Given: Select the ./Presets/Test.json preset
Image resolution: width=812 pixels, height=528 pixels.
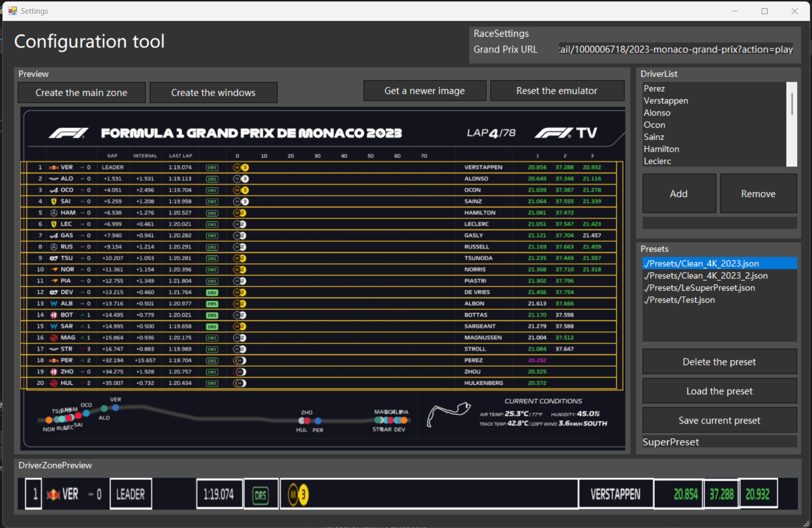Looking at the screenshot, I should coord(719,300).
